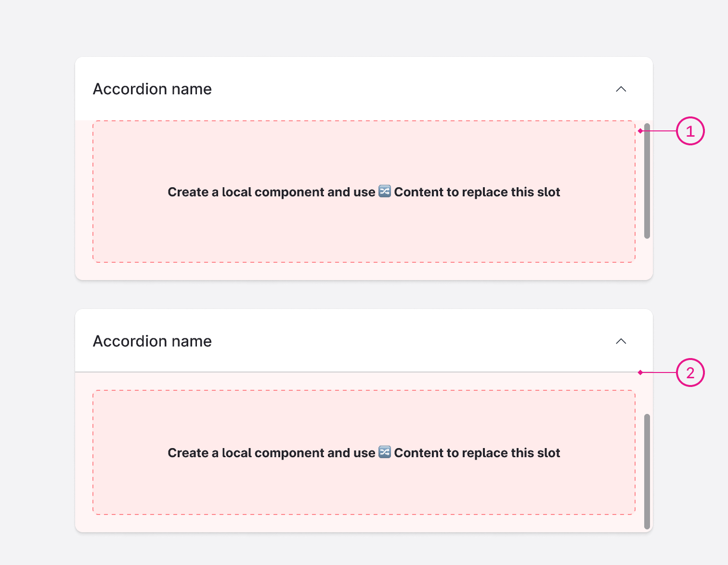This screenshot has height=565, width=728.
Task: Click the shuffle icon in the first slot text
Action: (x=384, y=192)
